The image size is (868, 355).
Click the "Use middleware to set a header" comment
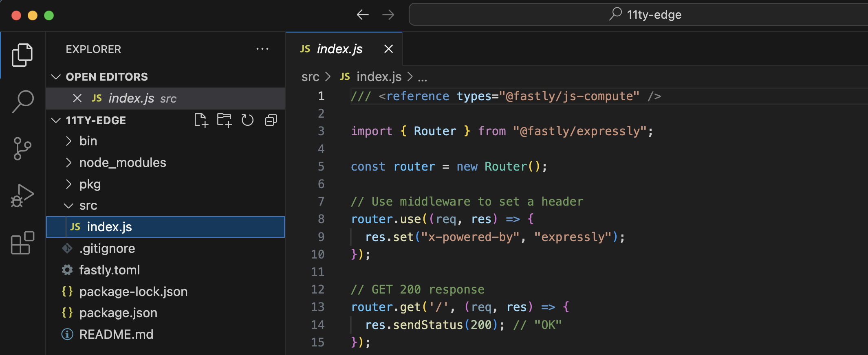pos(467,202)
